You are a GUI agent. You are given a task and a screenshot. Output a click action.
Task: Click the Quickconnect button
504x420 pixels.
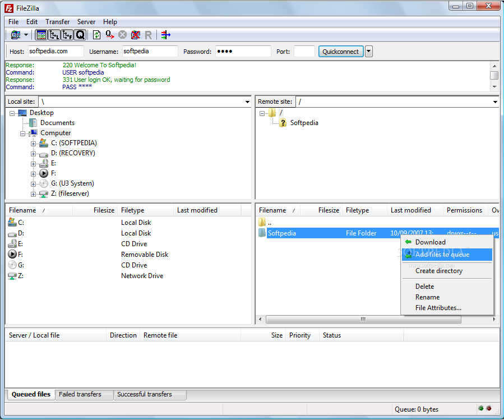coord(341,52)
